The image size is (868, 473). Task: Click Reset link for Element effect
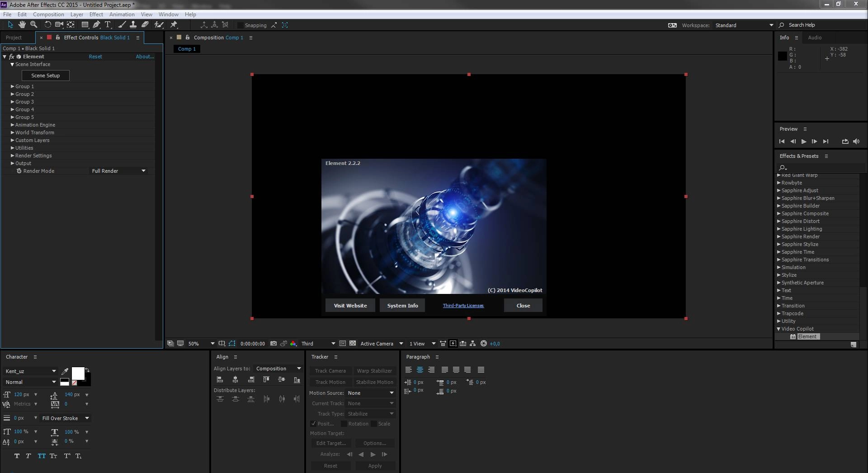(x=95, y=57)
